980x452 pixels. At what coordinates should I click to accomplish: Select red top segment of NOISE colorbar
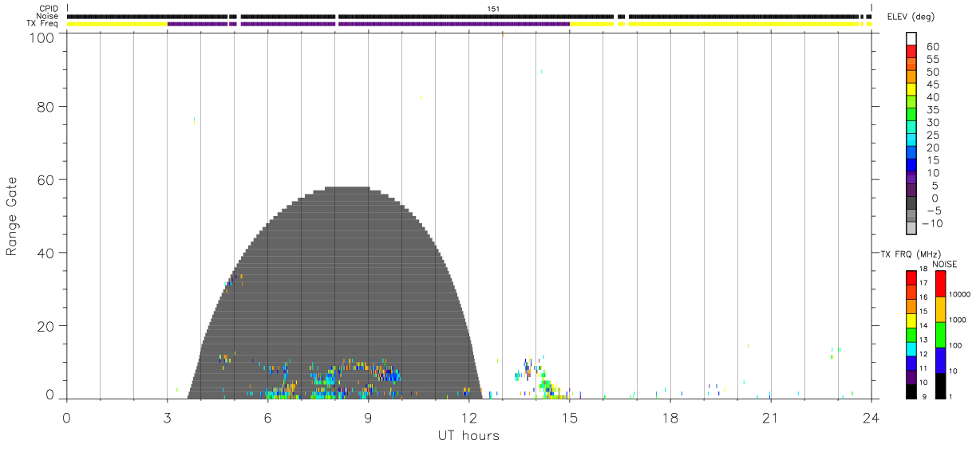point(940,284)
